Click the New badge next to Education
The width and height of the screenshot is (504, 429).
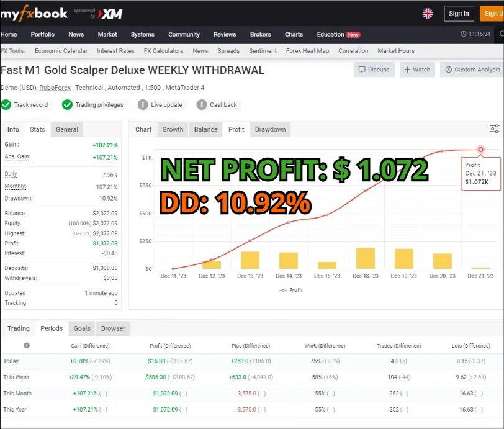353,35
